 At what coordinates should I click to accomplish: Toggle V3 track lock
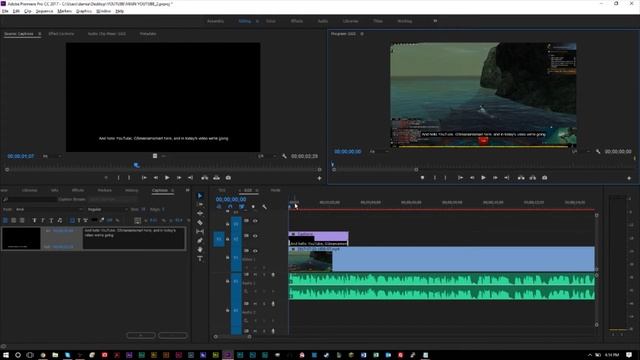(x=228, y=224)
